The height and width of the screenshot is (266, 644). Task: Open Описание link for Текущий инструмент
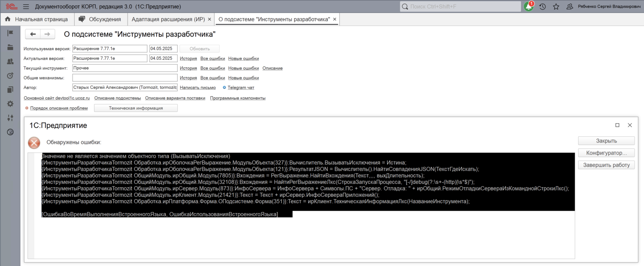tap(273, 68)
